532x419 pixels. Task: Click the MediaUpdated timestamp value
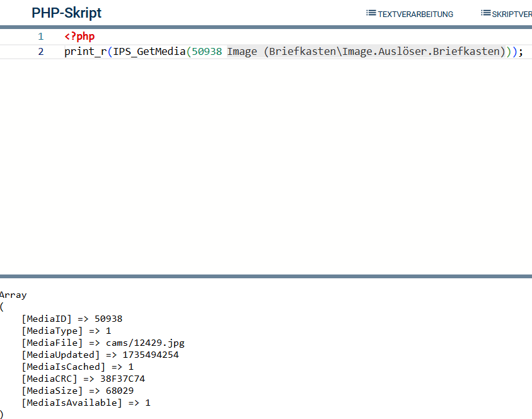(x=151, y=355)
